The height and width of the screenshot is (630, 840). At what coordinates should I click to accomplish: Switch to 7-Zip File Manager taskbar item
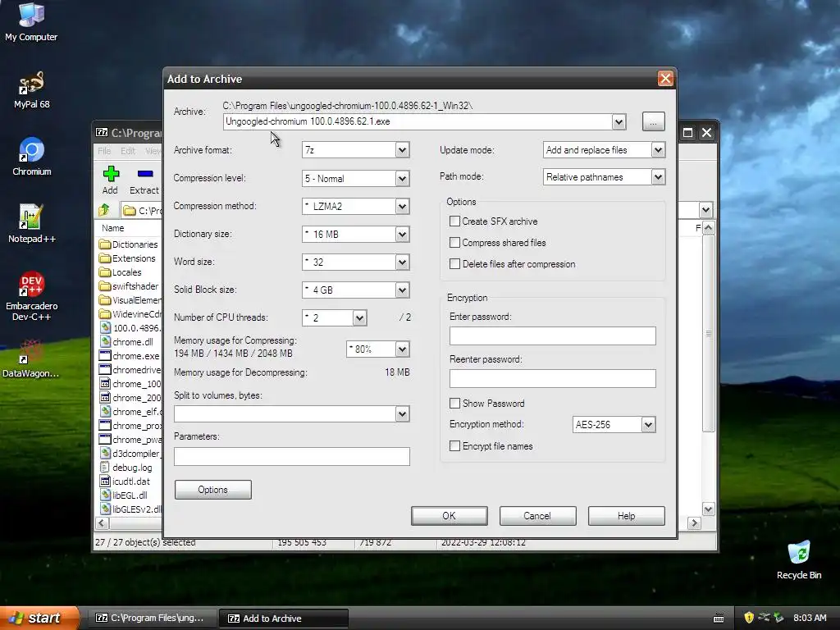(151, 619)
